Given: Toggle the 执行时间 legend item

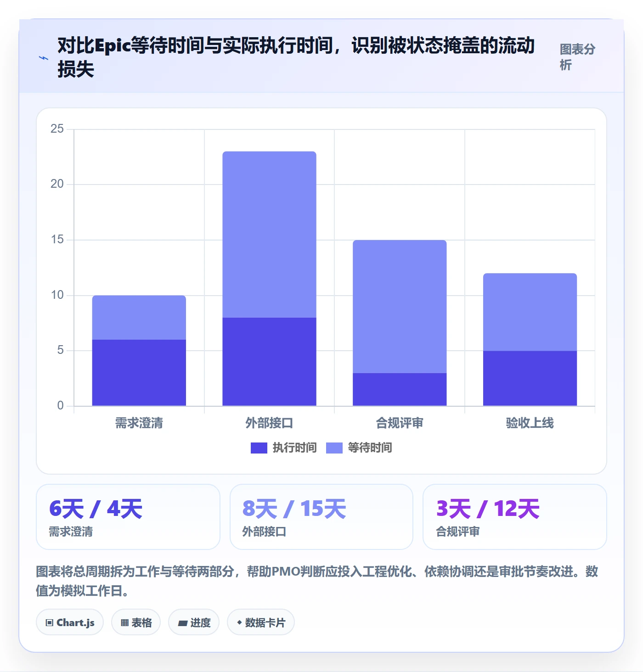Looking at the screenshot, I should [283, 448].
